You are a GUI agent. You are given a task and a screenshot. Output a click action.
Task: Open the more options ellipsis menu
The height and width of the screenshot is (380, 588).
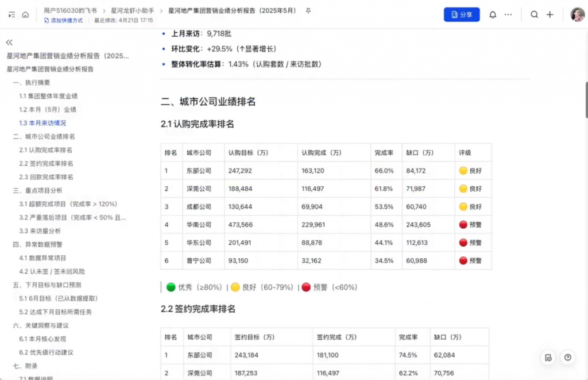click(508, 14)
